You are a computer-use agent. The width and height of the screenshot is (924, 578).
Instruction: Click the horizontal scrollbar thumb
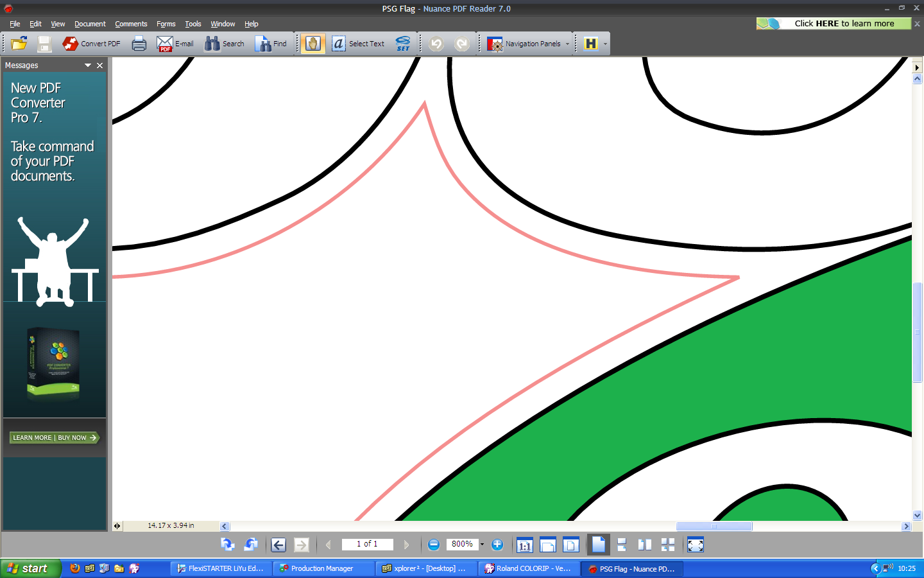(714, 527)
